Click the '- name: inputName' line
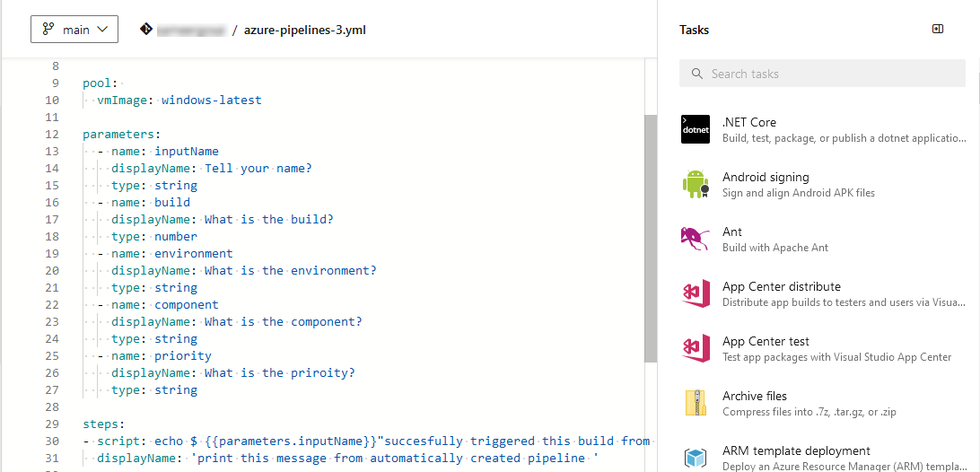Viewport: 980px width, 472px height. coord(158,152)
